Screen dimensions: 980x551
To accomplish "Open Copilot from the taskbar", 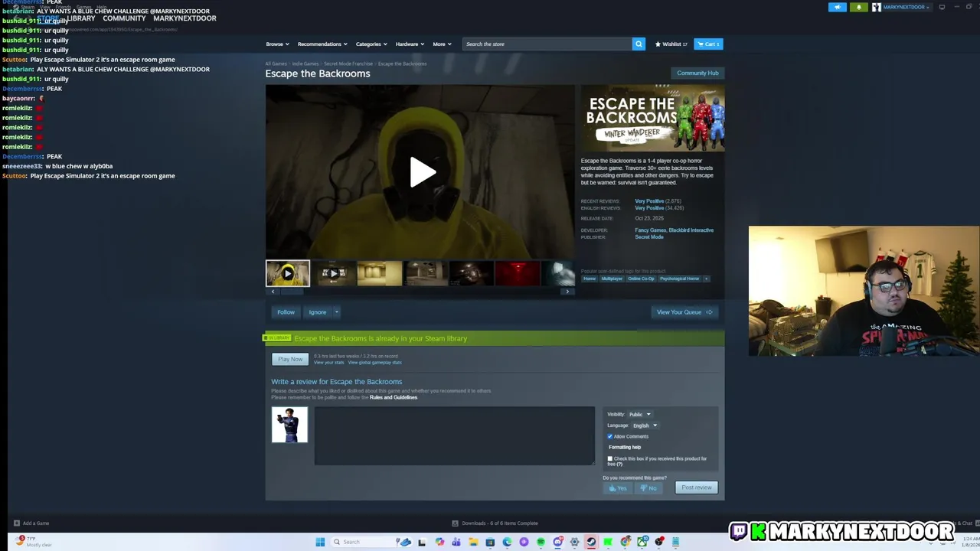I will pyautogui.click(x=439, y=542).
